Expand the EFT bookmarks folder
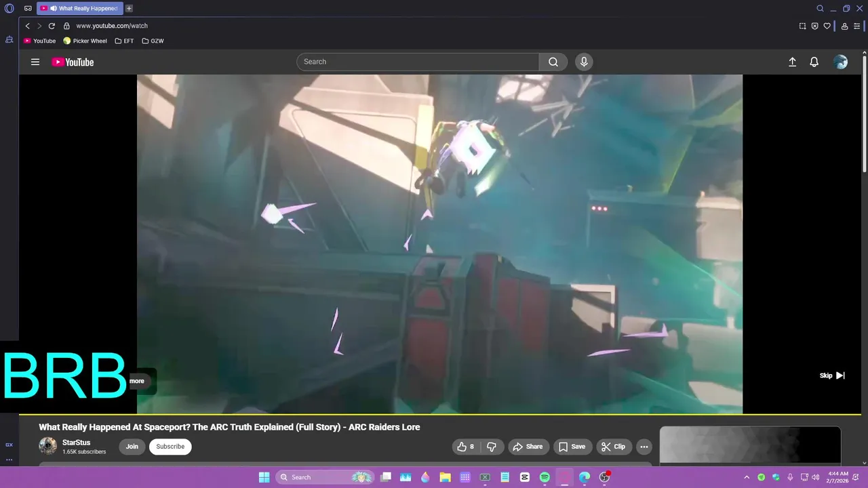 tap(124, 41)
